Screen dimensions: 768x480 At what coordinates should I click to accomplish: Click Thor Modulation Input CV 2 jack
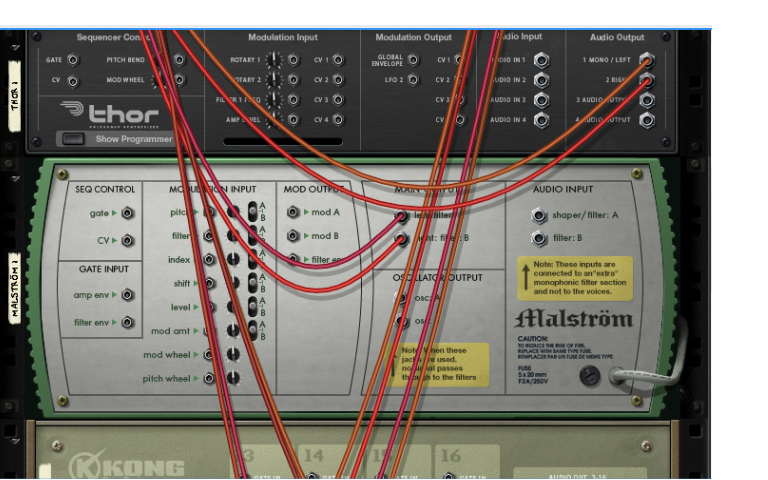[338, 80]
